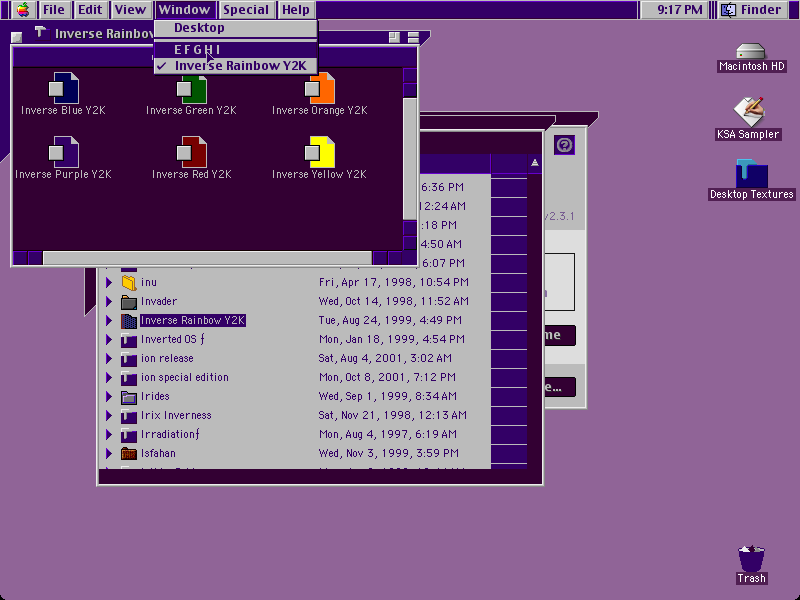Expand the Isfahan folder disclosure triangle
This screenshot has width=800, height=600.
click(109, 454)
